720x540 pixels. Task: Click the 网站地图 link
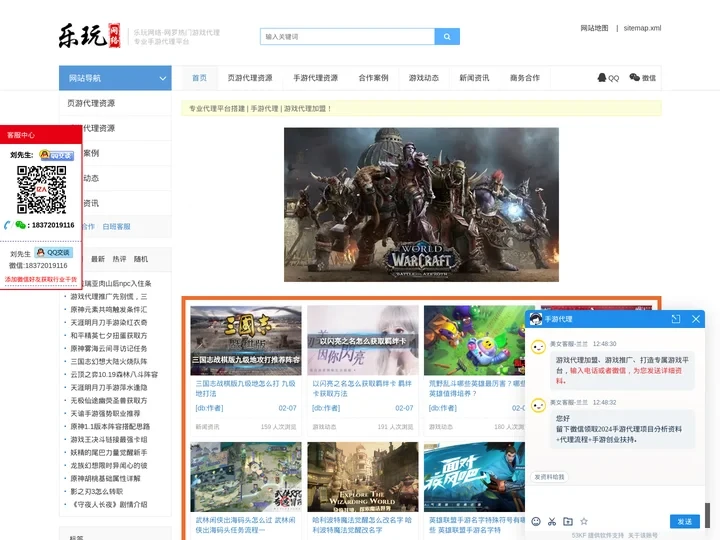(x=594, y=28)
